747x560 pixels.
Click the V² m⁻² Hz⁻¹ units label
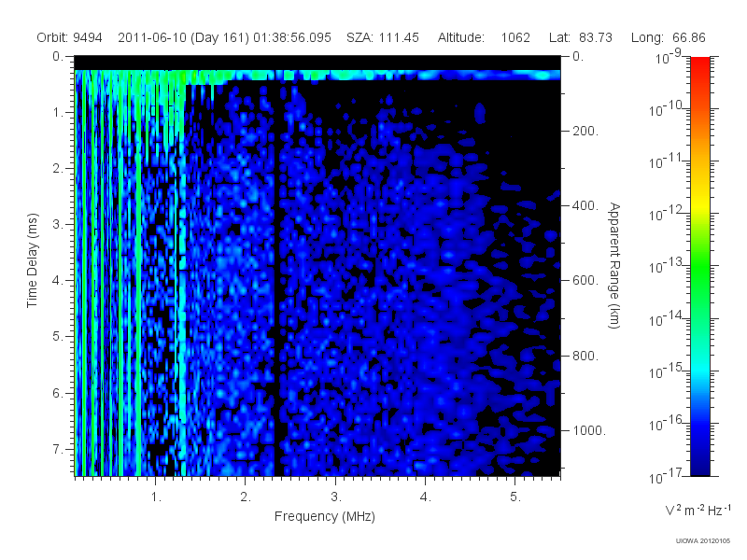pyautogui.click(x=698, y=511)
